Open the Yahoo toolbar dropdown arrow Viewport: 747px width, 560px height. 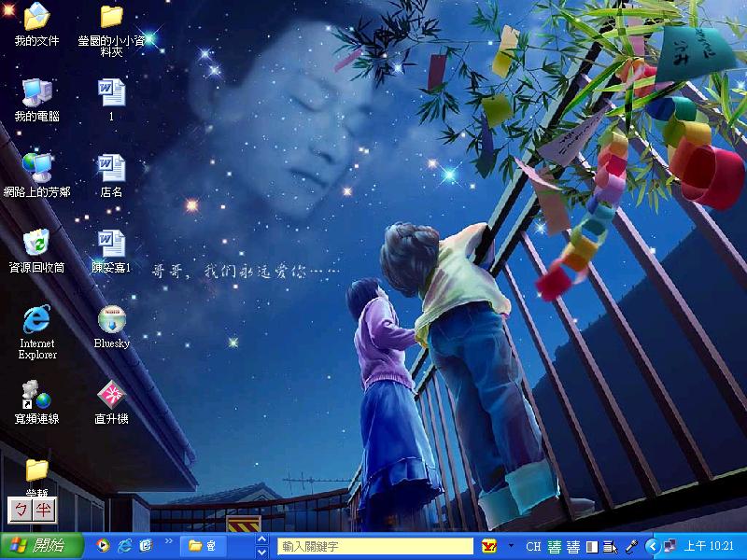coord(511,546)
